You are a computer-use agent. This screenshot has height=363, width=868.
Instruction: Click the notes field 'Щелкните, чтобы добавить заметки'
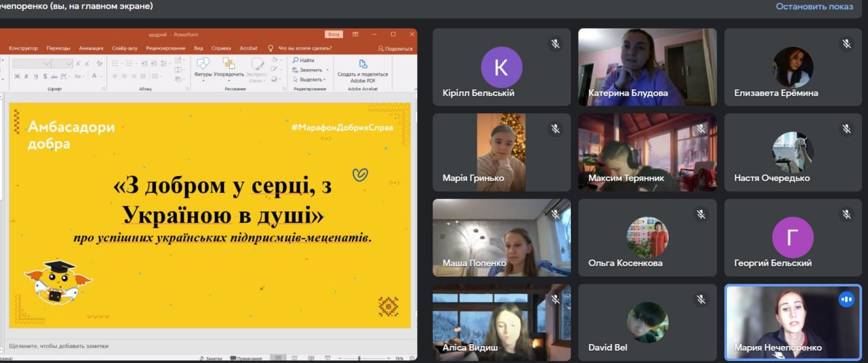[x=58, y=345]
